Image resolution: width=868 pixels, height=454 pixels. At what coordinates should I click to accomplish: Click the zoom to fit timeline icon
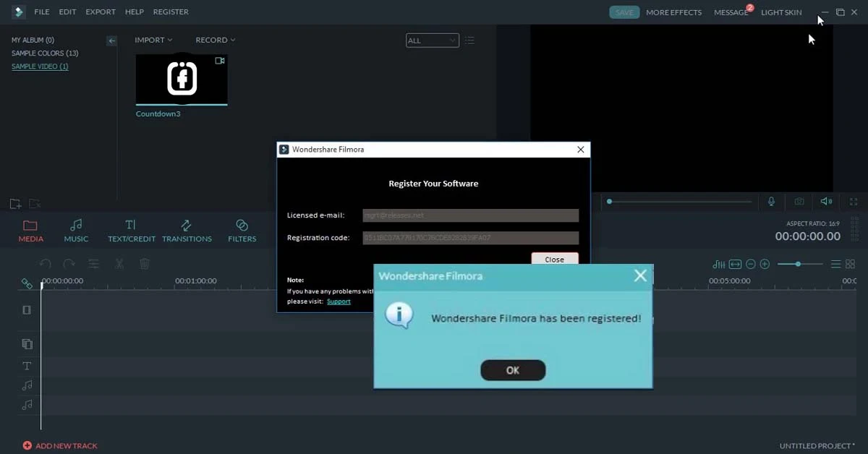[736, 265]
